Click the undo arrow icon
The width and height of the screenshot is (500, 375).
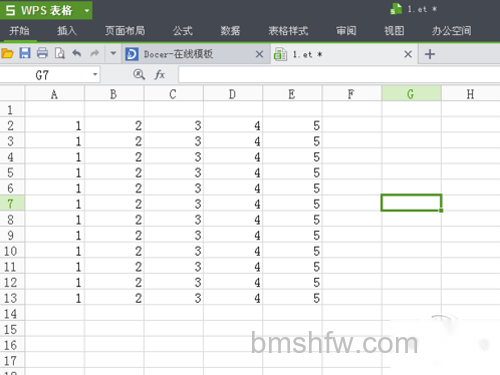point(77,53)
